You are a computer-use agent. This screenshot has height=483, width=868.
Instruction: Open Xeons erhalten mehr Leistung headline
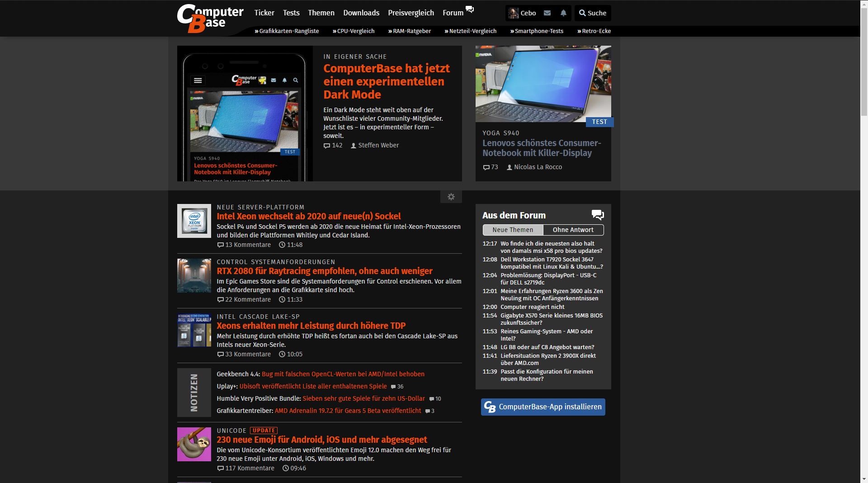(311, 326)
